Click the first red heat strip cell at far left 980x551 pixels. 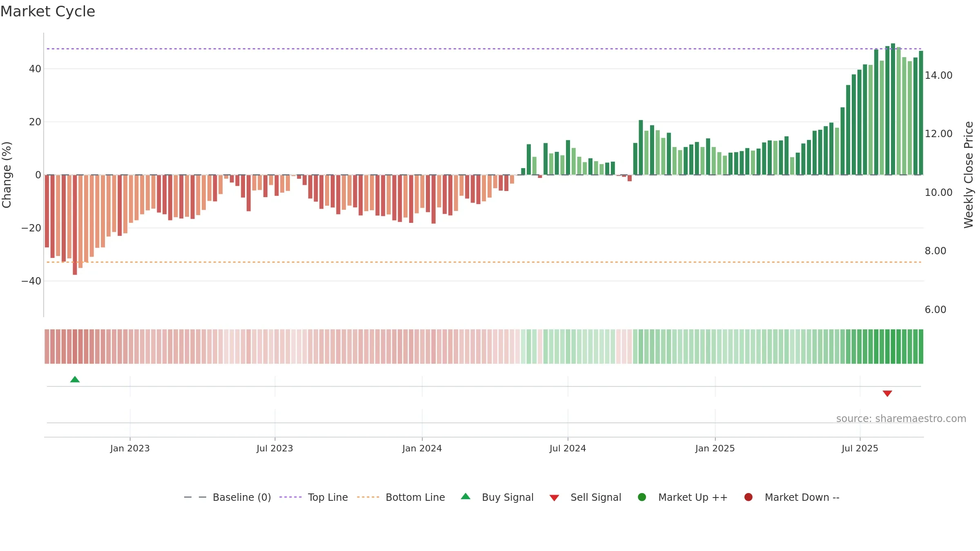[x=47, y=347]
